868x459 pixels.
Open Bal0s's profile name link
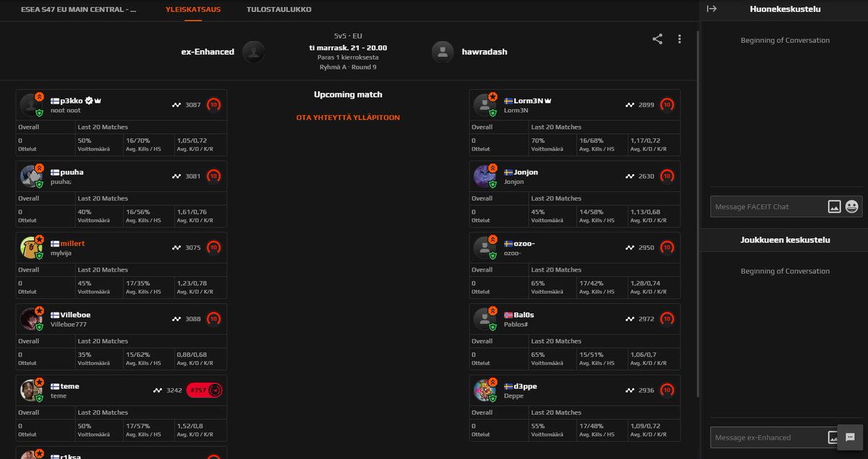[524, 315]
